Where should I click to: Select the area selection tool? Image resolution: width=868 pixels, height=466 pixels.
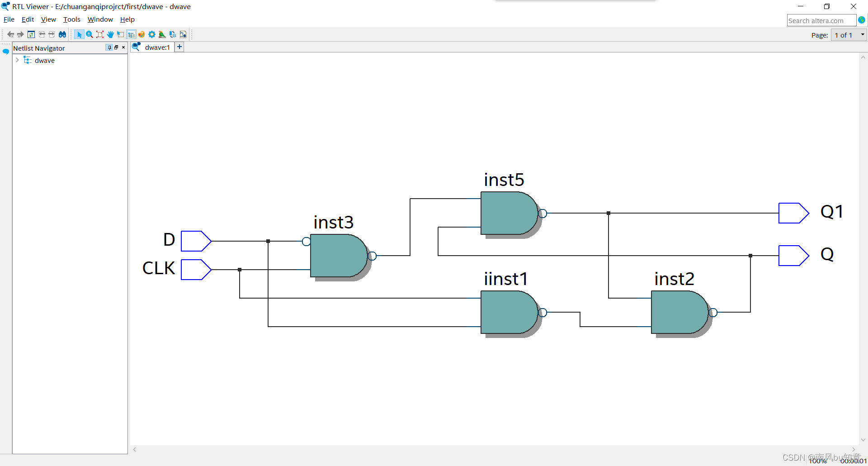click(x=121, y=34)
